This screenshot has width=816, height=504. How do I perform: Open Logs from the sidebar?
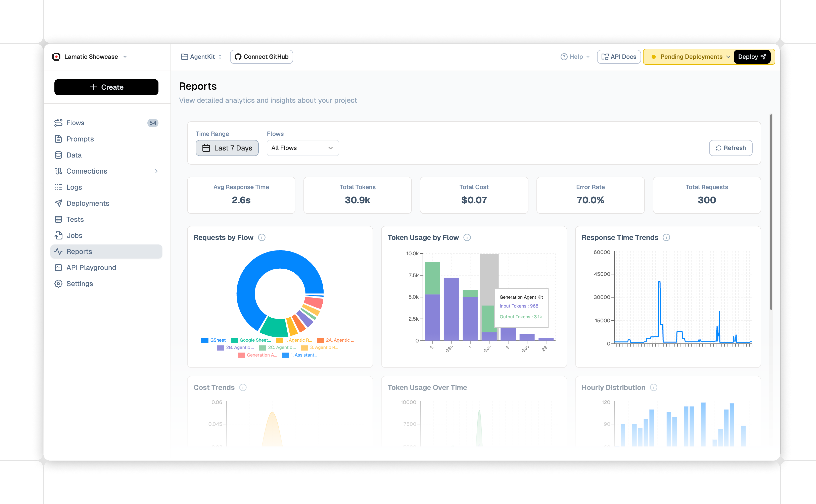pyautogui.click(x=74, y=187)
